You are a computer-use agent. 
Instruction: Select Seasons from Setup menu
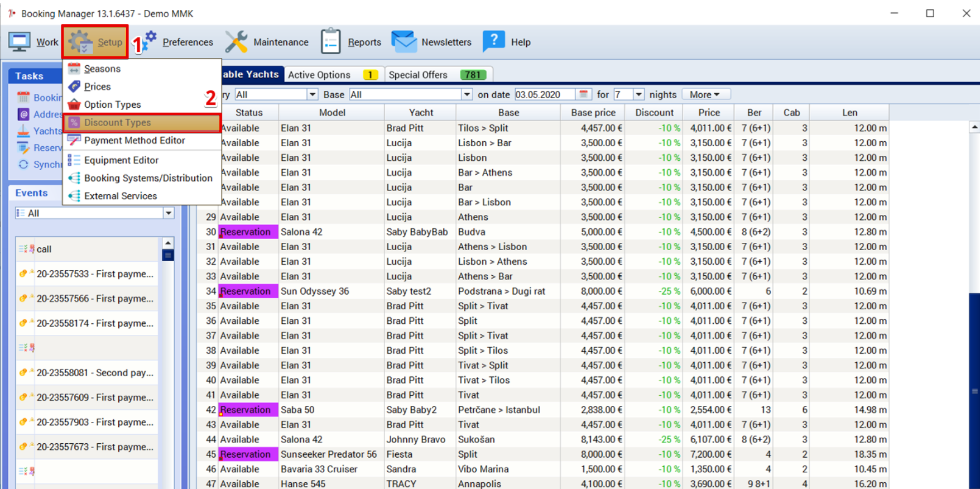coord(102,69)
